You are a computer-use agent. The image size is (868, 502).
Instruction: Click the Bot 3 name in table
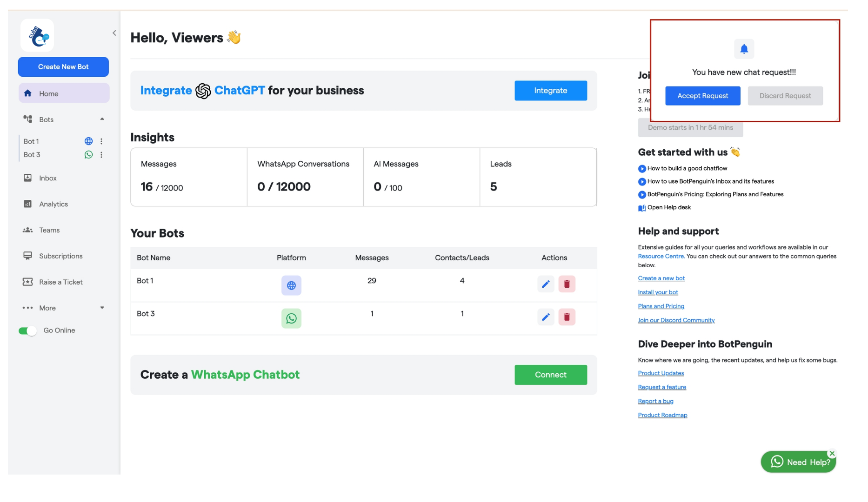pyautogui.click(x=146, y=314)
